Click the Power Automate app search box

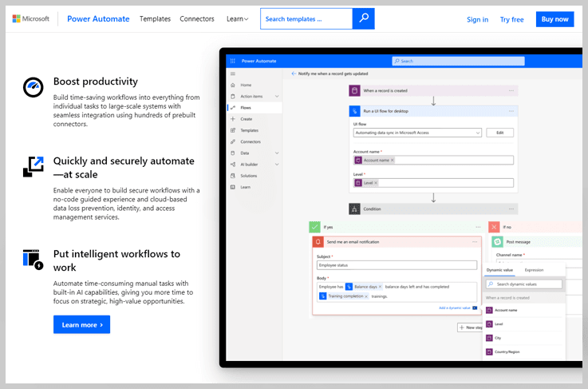pos(458,61)
